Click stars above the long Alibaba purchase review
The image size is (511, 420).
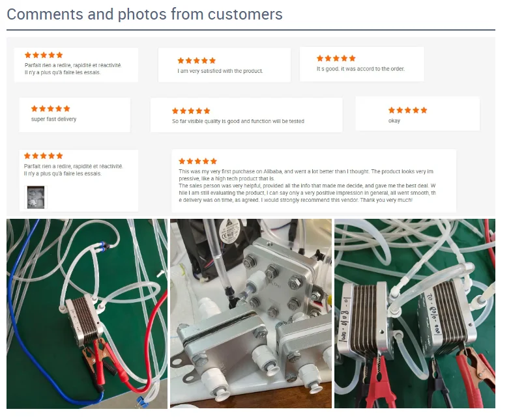(198, 161)
